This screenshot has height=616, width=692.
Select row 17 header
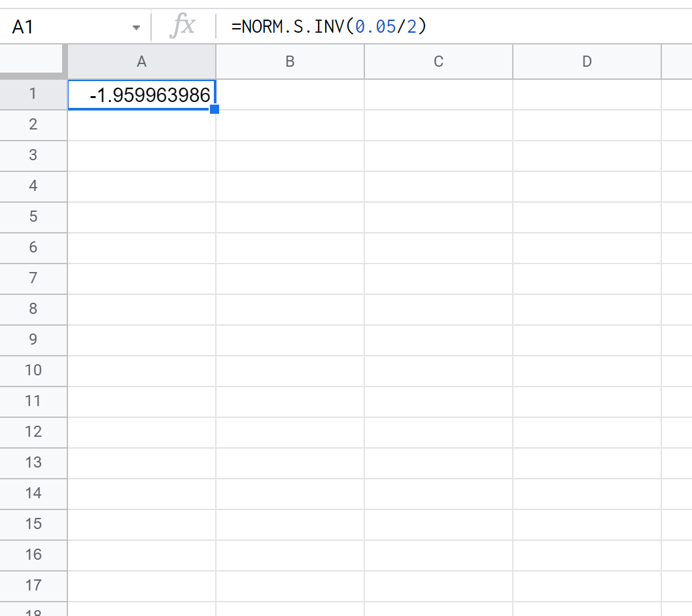33,585
